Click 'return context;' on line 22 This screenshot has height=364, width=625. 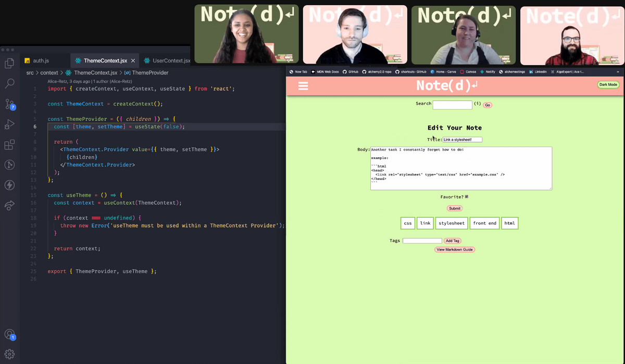point(77,248)
